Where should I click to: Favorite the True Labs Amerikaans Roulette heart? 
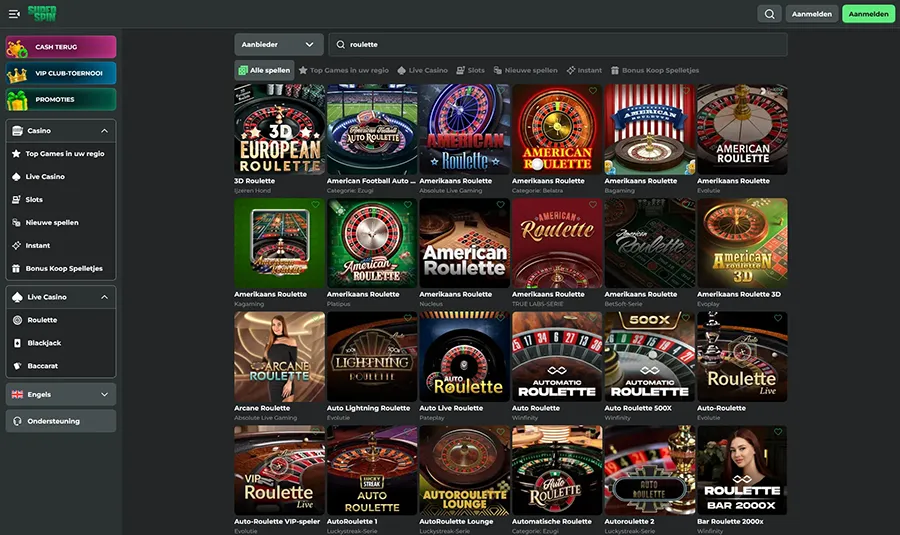tap(593, 204)
